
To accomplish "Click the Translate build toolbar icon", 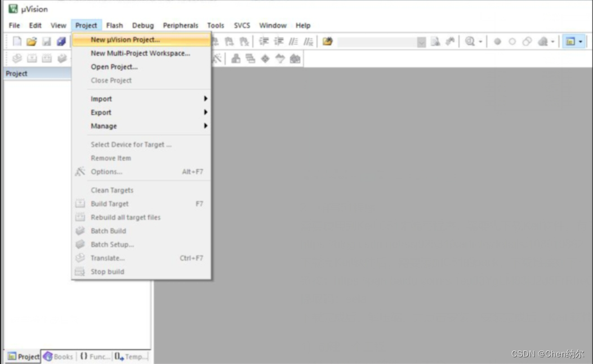I will pos(17,58).
